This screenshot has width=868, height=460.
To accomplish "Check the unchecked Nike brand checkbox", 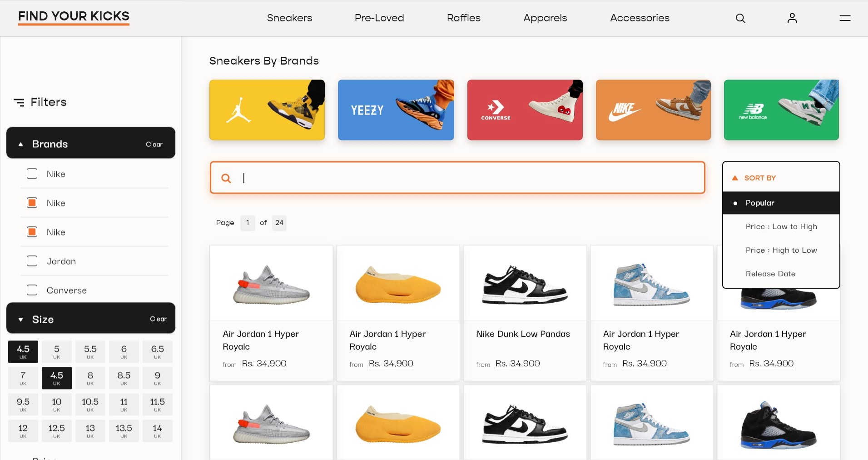I will [x=32, y=174].
